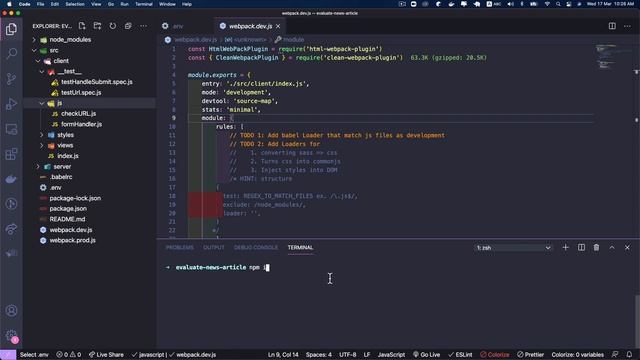Open Source Control view
Screen dimensions: 640x360
(11, 79)
